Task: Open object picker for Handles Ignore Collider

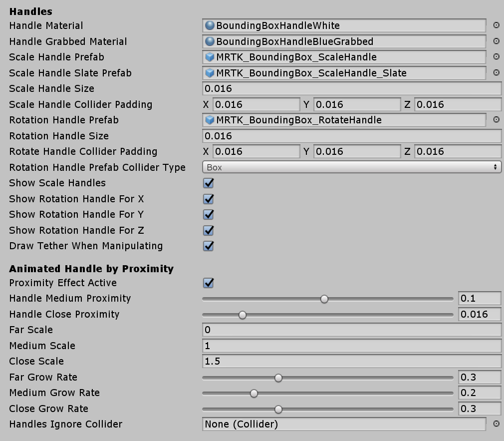Action: tap(496, 424)
